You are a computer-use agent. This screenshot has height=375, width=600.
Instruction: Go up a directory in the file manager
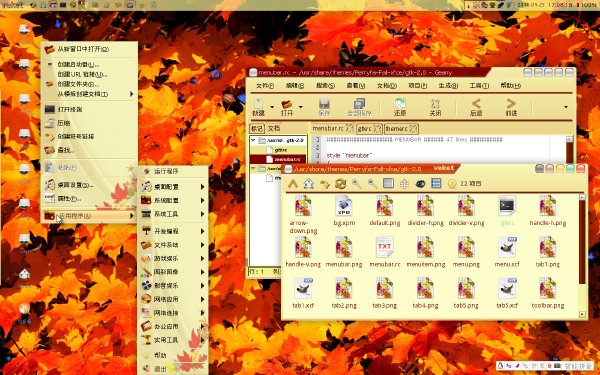pos(293,184)
